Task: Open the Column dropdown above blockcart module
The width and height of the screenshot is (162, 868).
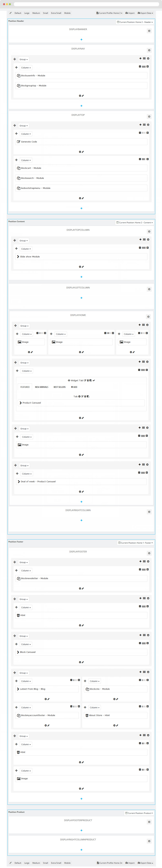Action: click(x=26, y=160)
